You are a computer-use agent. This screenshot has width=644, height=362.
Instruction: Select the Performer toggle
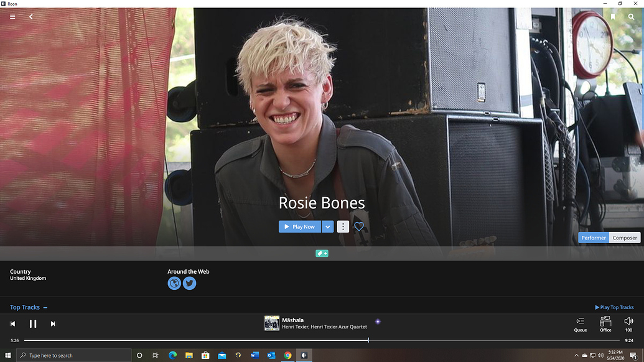pyautogui.click(x=593, y=238)
